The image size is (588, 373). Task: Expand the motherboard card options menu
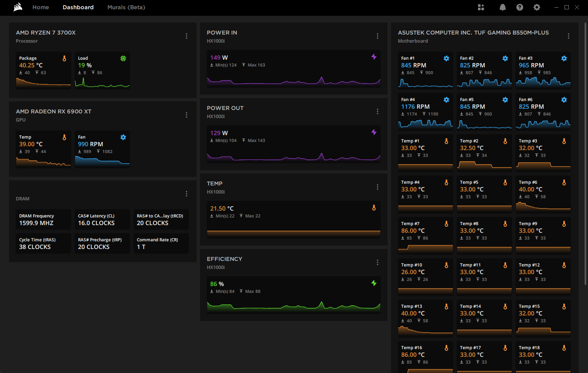(568, 36)
